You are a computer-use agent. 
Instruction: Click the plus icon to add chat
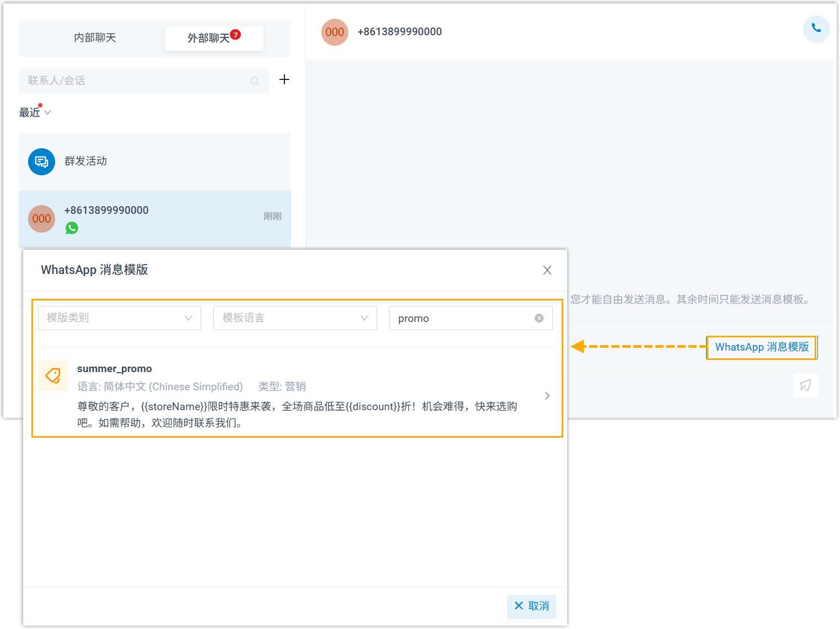tap(284, 79)
